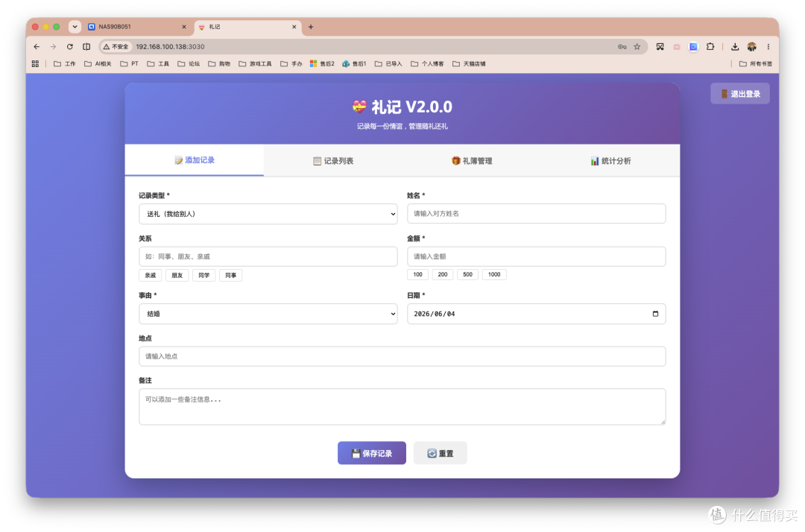Open the 所有书签 folder

756,63
